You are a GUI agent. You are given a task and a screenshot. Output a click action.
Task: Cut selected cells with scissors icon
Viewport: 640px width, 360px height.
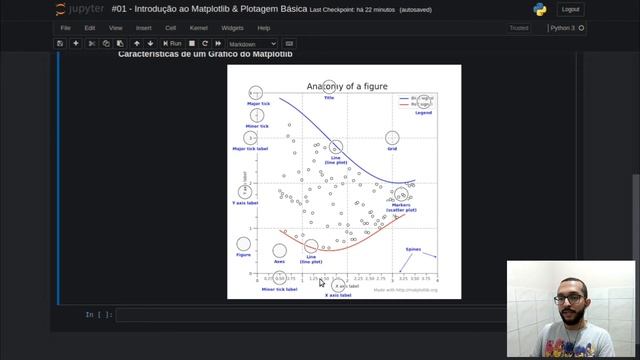pos(92,44)
